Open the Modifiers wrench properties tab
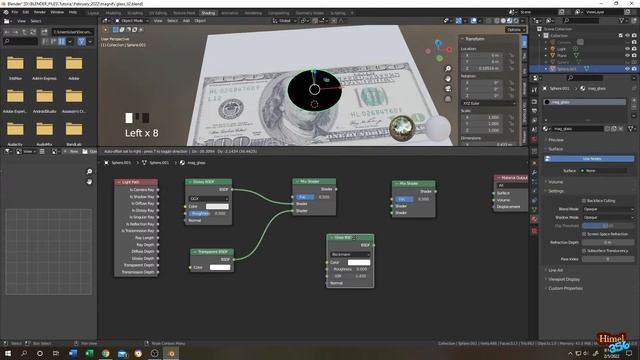This screenshot has width=640, height=360. 534,173
